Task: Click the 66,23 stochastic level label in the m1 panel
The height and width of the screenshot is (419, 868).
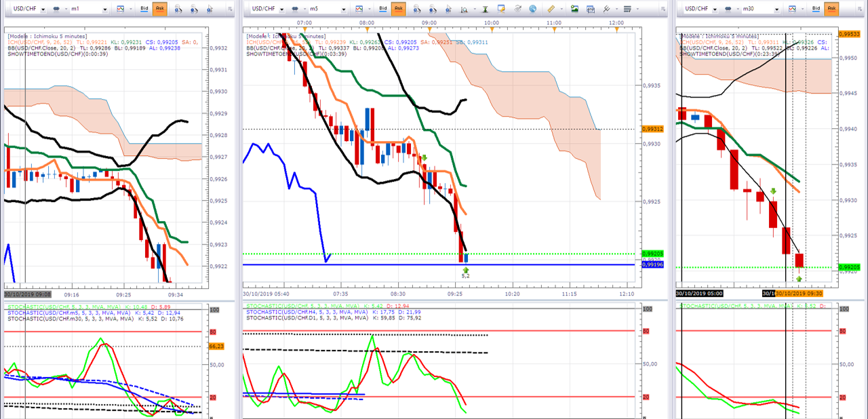Action: tap(216, 346)
